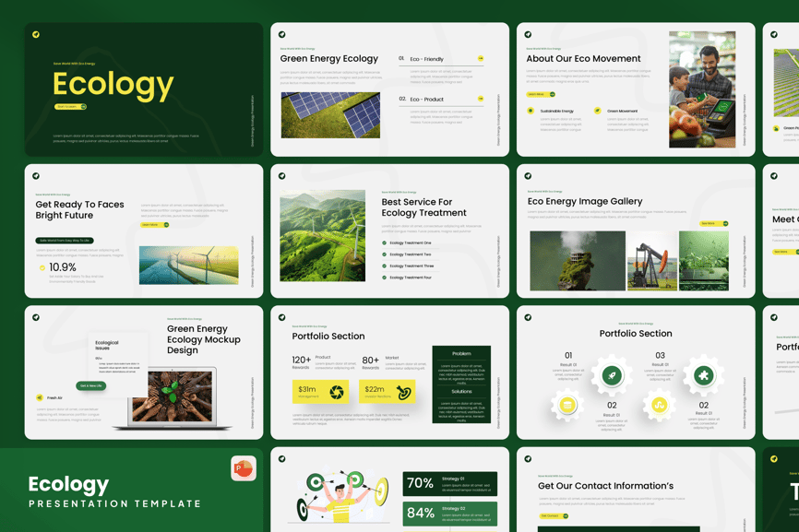Image resolution: width=799 pixels, height=532 pixels.
Task: Expand the Eco - Product arrow
Action: (x=480, y=99)
